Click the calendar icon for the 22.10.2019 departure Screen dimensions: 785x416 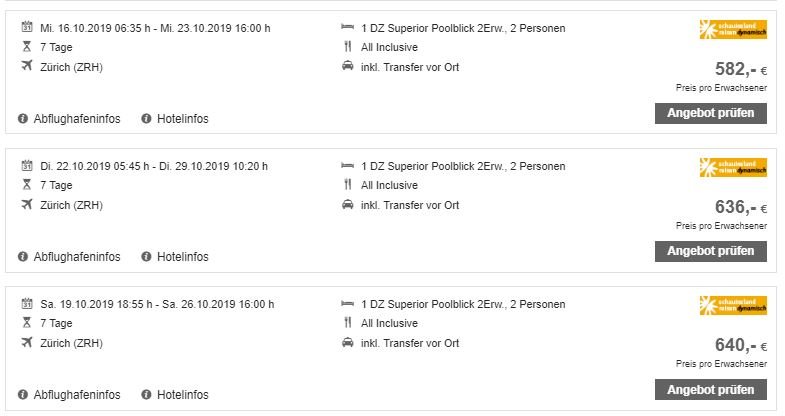pos(27,166)
